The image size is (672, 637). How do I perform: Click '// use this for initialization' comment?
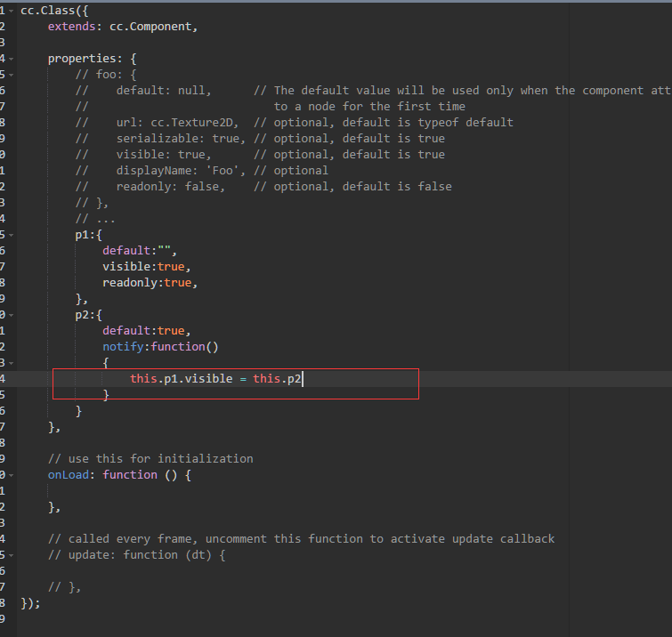click(x=150, y=459)
